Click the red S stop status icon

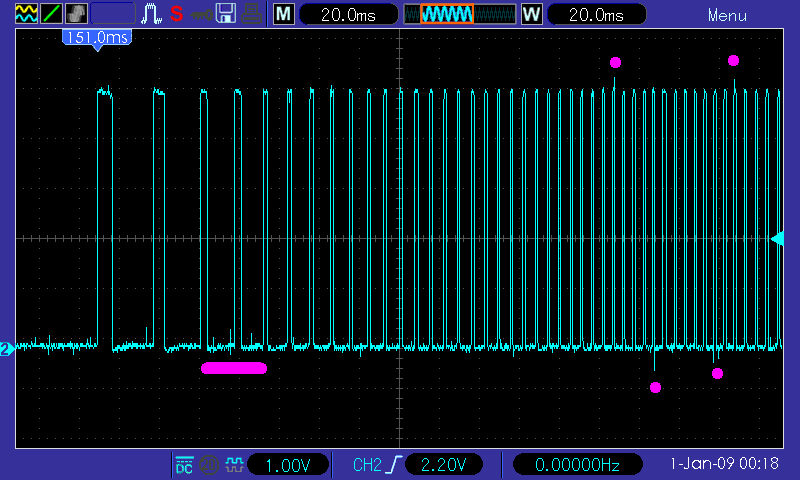(x=177, y=14)
